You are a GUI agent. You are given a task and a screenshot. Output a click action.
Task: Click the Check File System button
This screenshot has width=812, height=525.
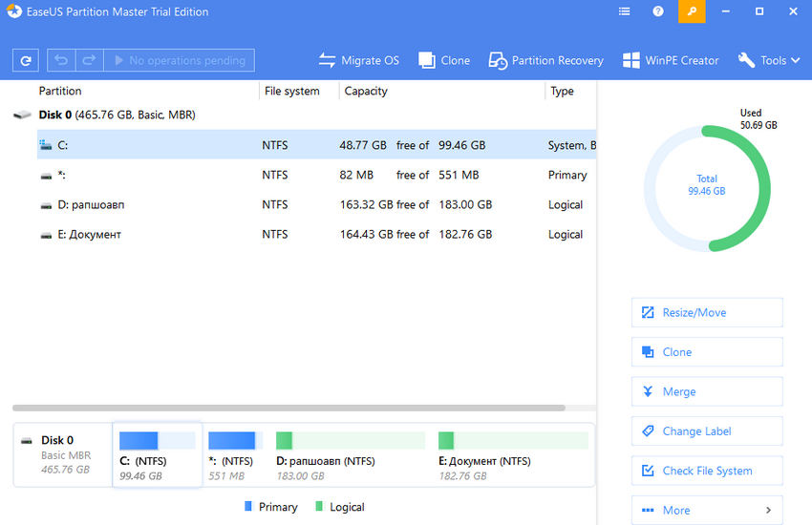click(707, 471)
